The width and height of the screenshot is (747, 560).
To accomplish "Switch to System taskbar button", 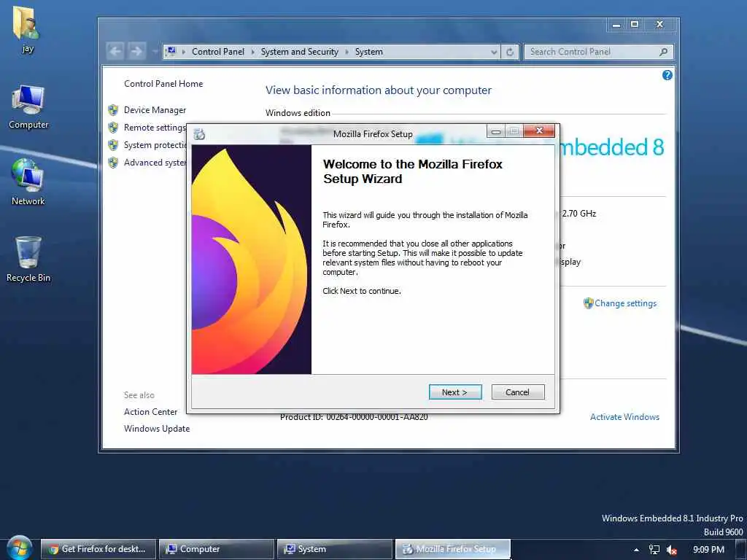I will pyautogui.click(x=335, y=549).
